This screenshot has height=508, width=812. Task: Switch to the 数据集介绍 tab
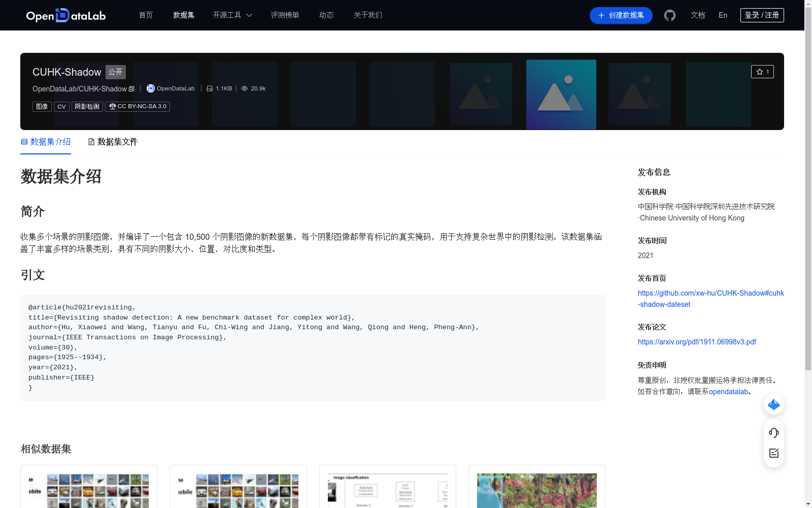pos(46,142)
